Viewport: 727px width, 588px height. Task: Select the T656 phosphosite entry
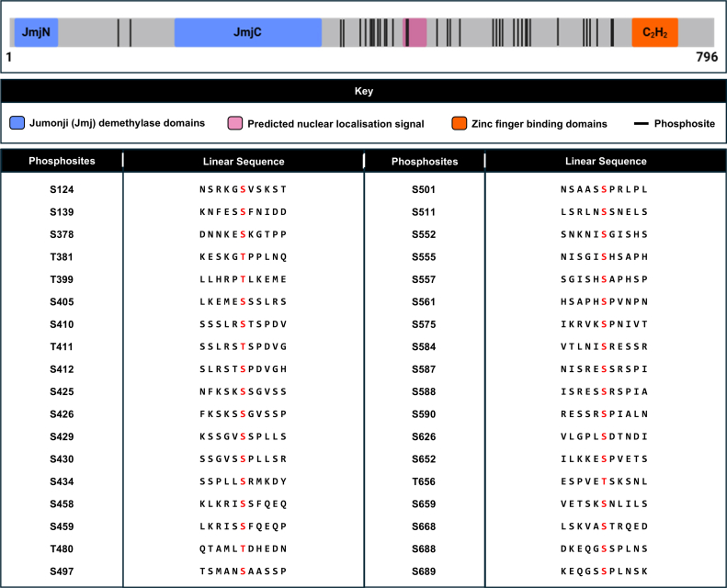pyautogui.click(x=424, y=482)
